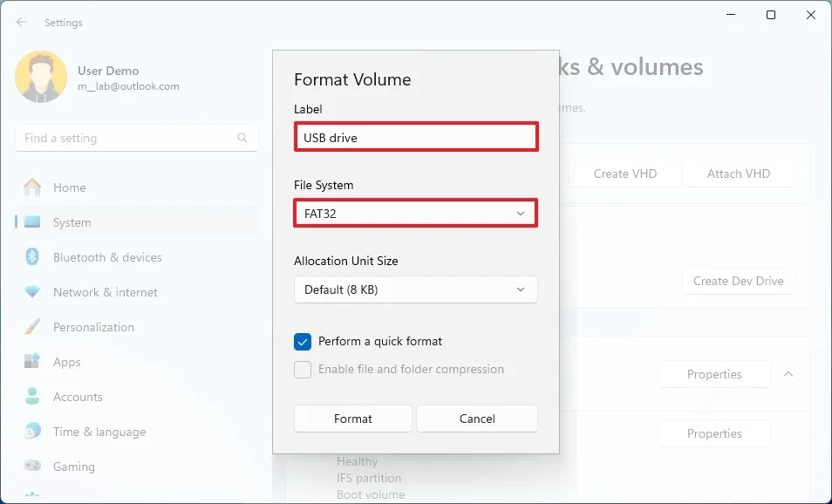Open the File System dropdown
832x504 pixels.
click(415, 213)
